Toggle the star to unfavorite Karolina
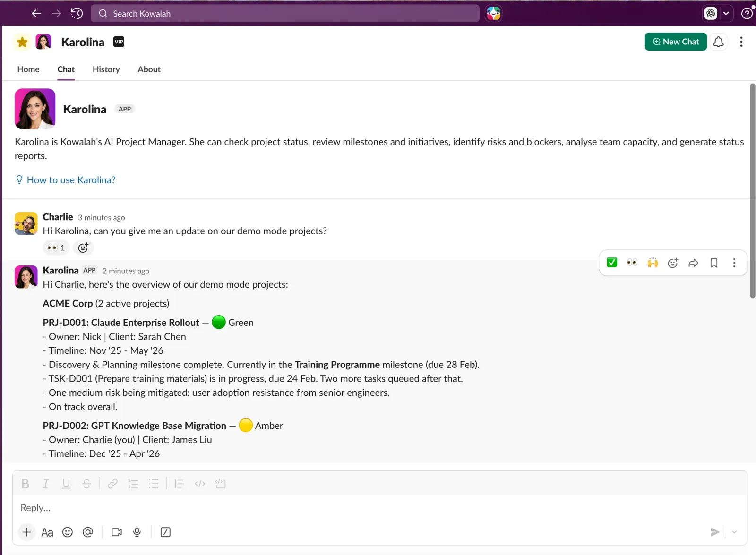The width and height of the screenshot is (756, 555). click(x=22, y=42)
